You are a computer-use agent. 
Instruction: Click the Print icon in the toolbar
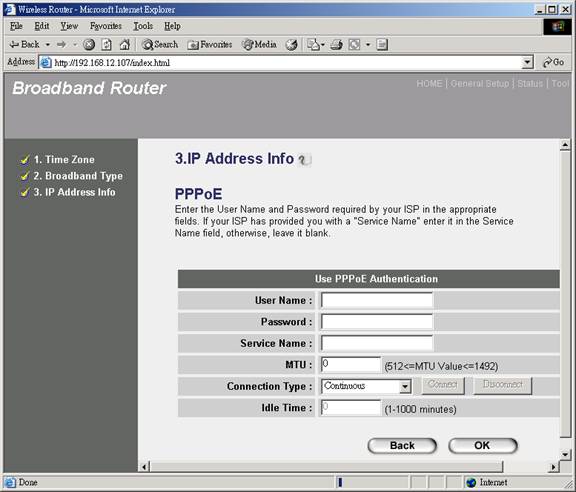click(x=336, y=45)
